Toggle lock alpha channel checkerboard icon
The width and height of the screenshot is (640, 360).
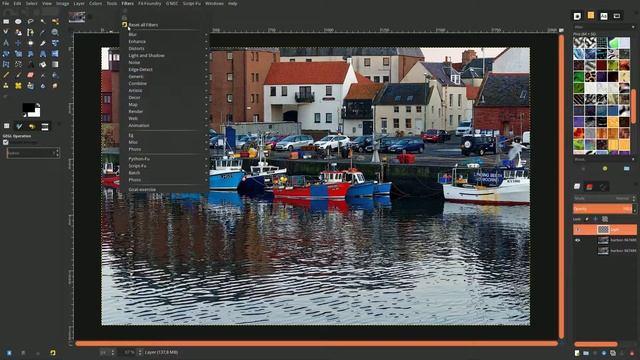point(605,219)
